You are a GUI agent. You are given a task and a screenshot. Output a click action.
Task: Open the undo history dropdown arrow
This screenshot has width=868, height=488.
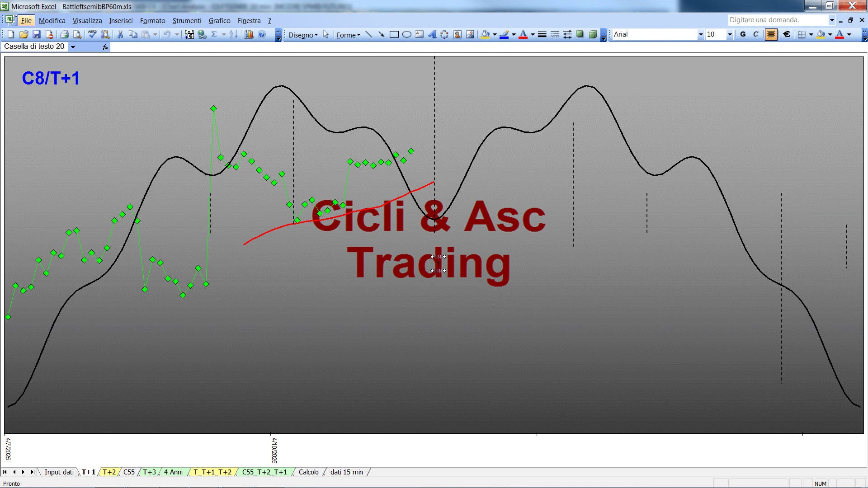coord(177,34)
